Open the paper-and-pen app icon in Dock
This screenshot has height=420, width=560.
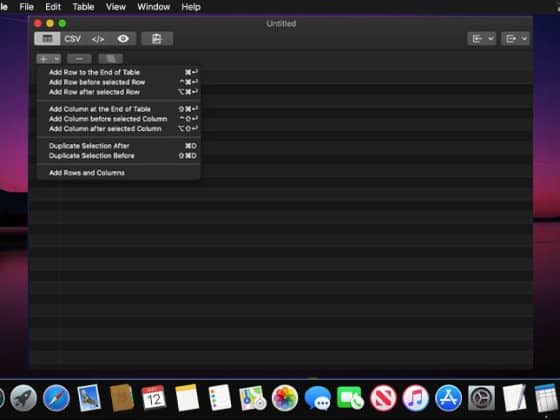pyautogui.click(x=514, y=398)
